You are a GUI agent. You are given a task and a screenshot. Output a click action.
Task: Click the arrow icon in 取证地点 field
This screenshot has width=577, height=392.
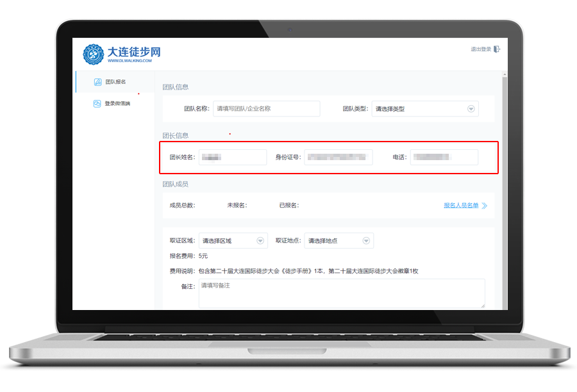(x=366, y=241)
